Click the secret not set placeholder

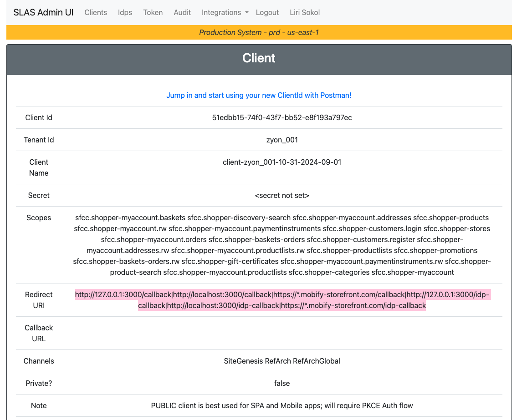tap(282, 195)
